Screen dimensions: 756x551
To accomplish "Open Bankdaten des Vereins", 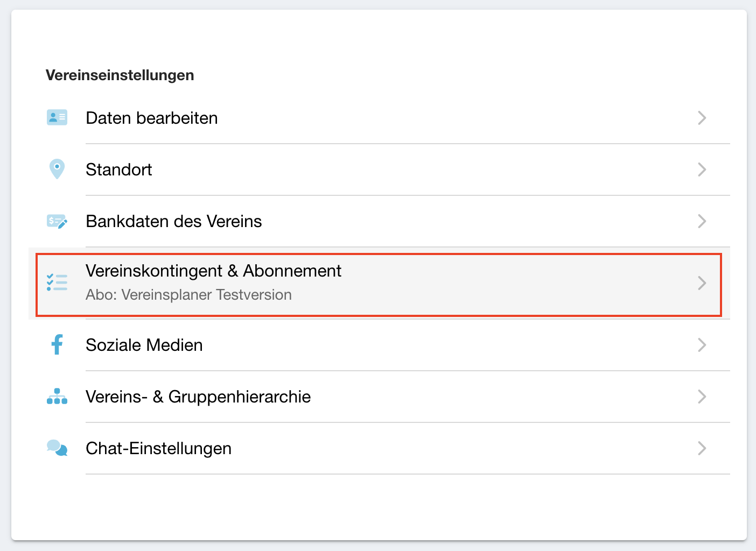I will [174, 221].
